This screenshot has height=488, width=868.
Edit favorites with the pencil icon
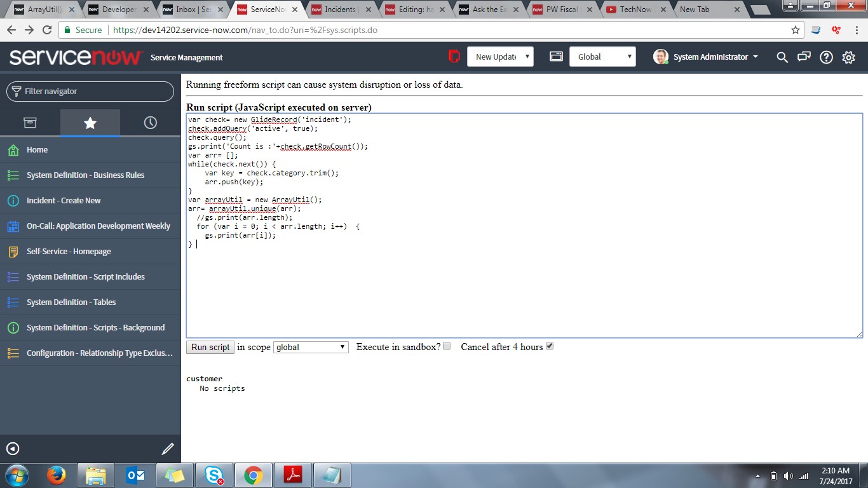click(168, 449)
